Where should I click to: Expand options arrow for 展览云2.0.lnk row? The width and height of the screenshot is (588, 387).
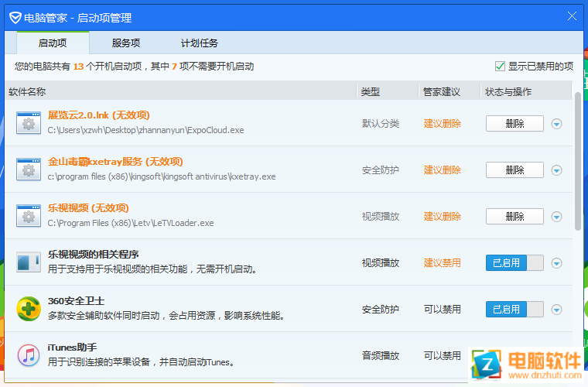click(556, 124)
